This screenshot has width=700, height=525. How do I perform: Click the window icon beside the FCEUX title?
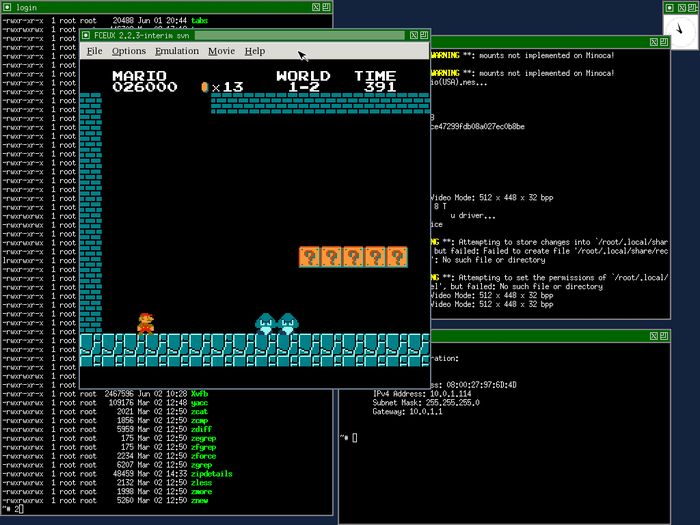(x=86, y=35)
